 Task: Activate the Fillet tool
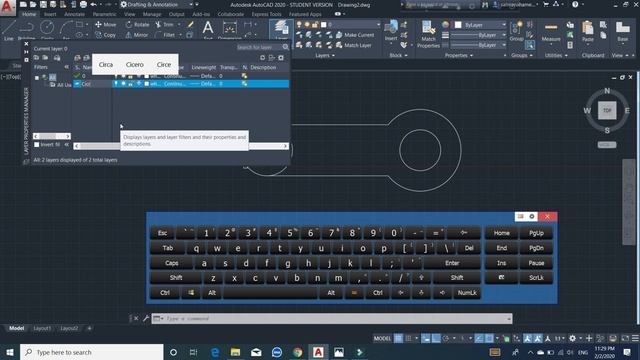pos(165,35)
